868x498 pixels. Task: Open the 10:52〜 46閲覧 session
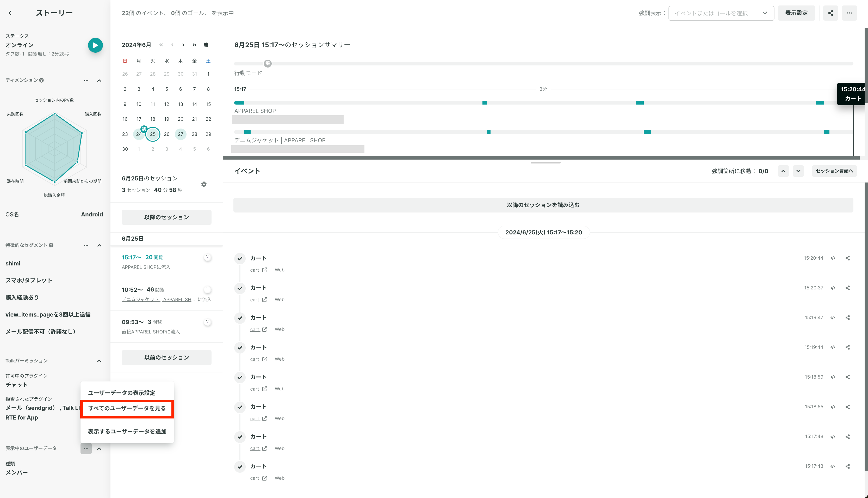click(166, 294)
